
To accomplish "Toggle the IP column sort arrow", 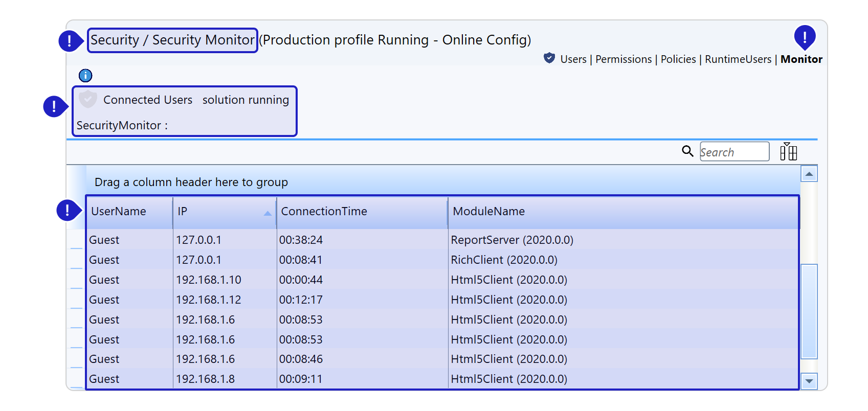I will pyautogui.click(x=267, y=213).
